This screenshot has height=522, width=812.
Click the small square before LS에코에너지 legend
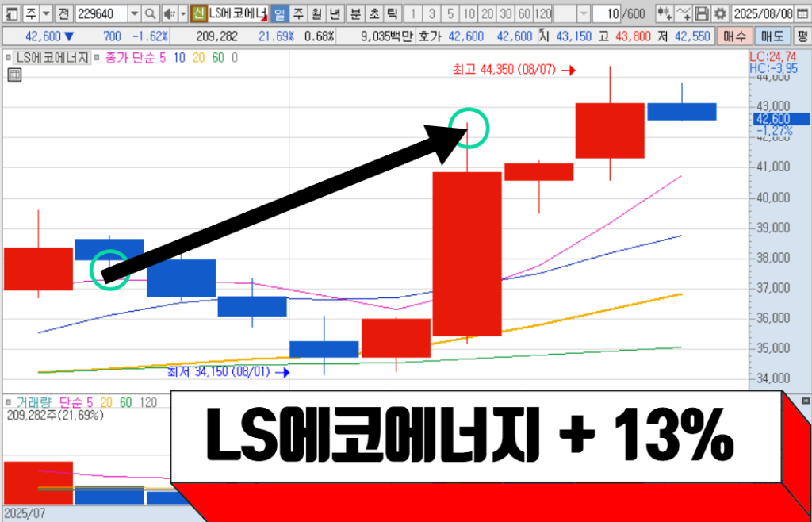pos(7,57)
